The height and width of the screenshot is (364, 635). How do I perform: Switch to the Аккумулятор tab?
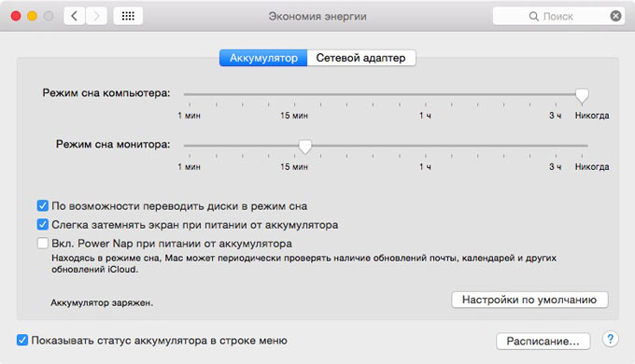click(x=263, y=58)
